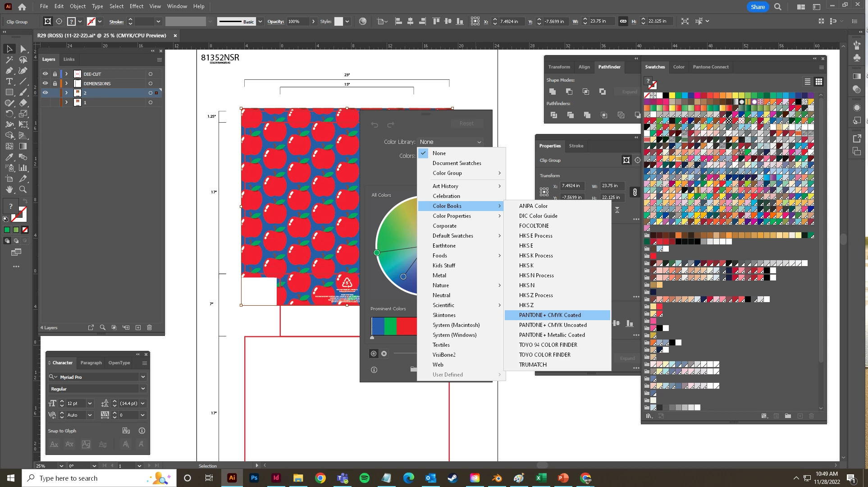Select the Magic Wand tool
Viewport: 868px width, 487px height.
click(x=9, y=60)
